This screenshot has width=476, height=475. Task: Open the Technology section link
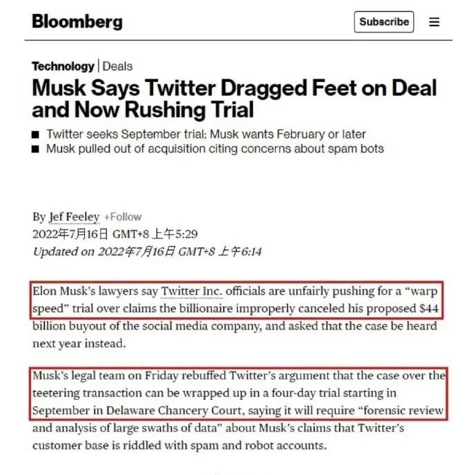coord(63,66)
